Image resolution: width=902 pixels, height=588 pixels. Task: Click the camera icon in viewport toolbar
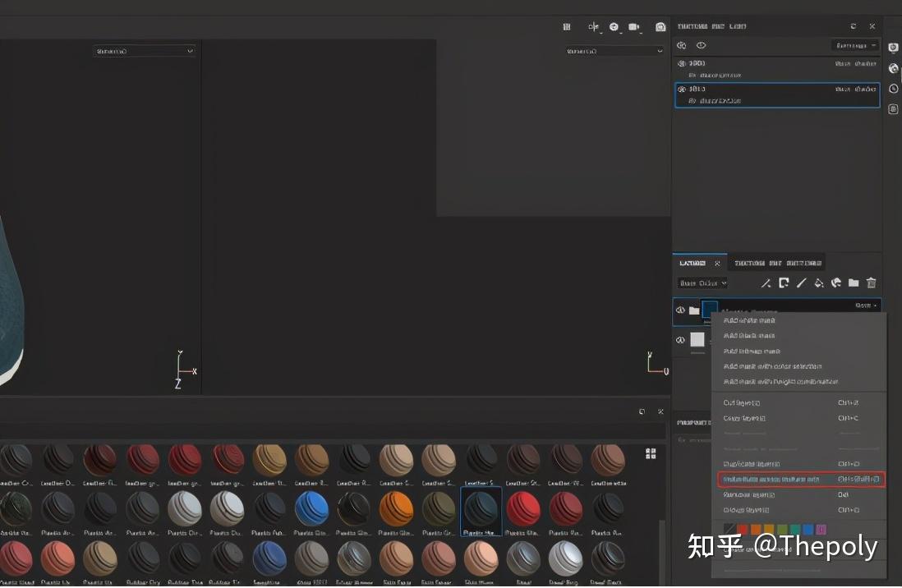click(x=634, y=26)
